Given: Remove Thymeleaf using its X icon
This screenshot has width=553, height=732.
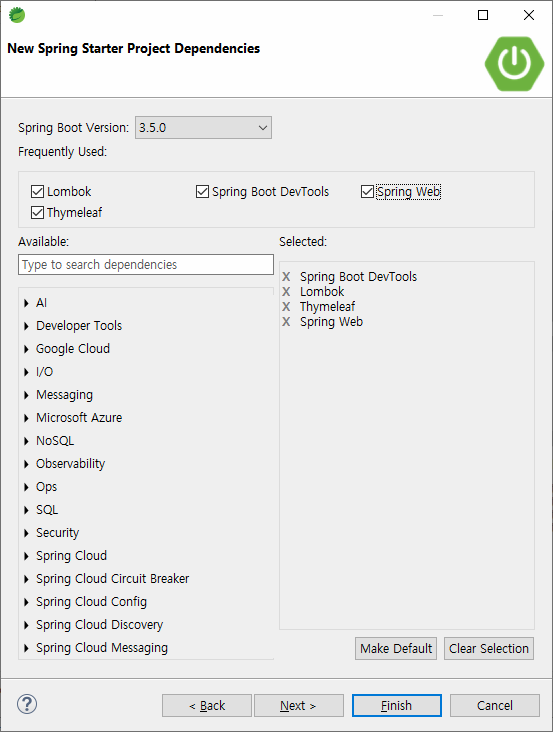Looking at the screenshot, I should tap(286, 307).
